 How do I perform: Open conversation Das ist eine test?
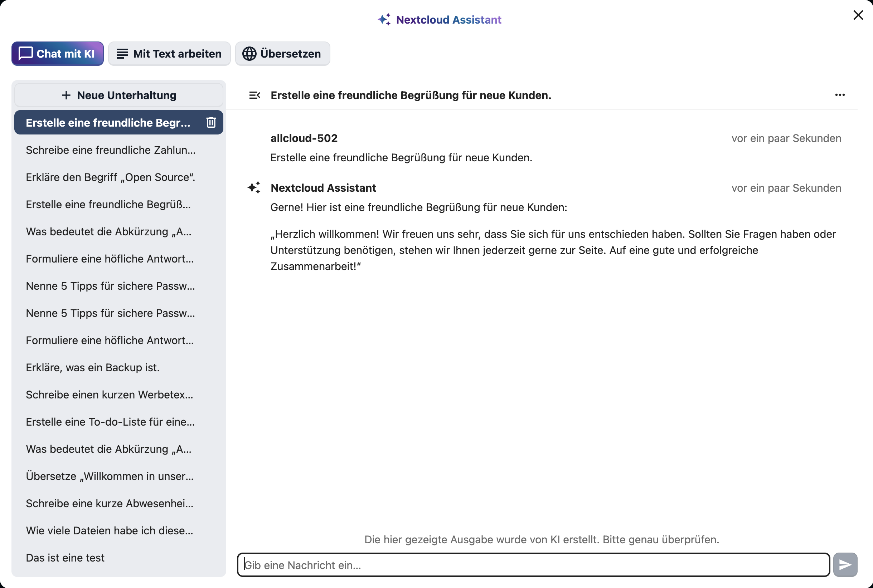pos(118,558)
